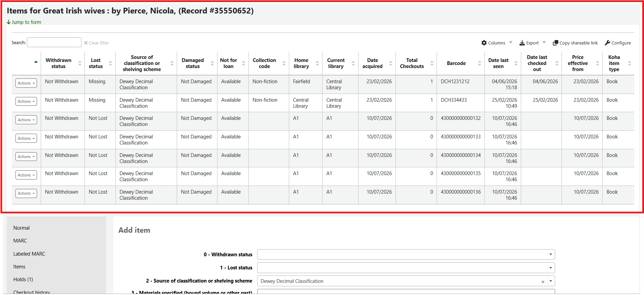Open the Lost status dropdown in form
The height and width of the screenshot is (295, 644).
point(406,268)
